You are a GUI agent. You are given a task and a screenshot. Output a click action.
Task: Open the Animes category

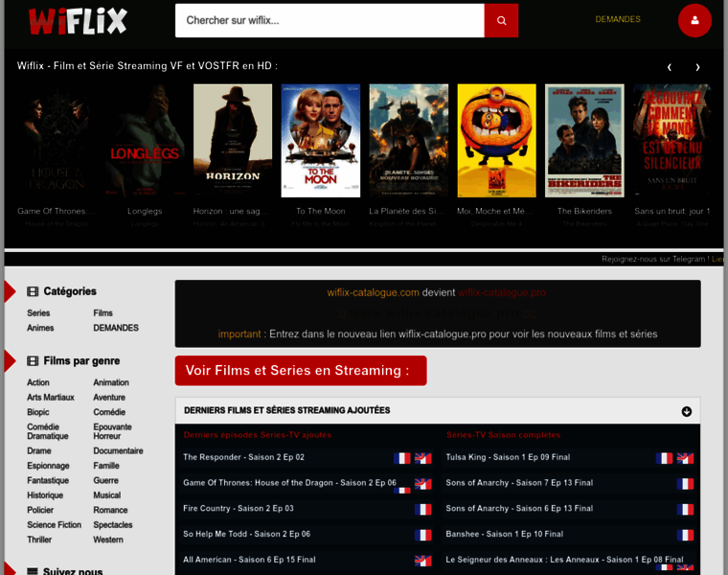click(40, 328)
